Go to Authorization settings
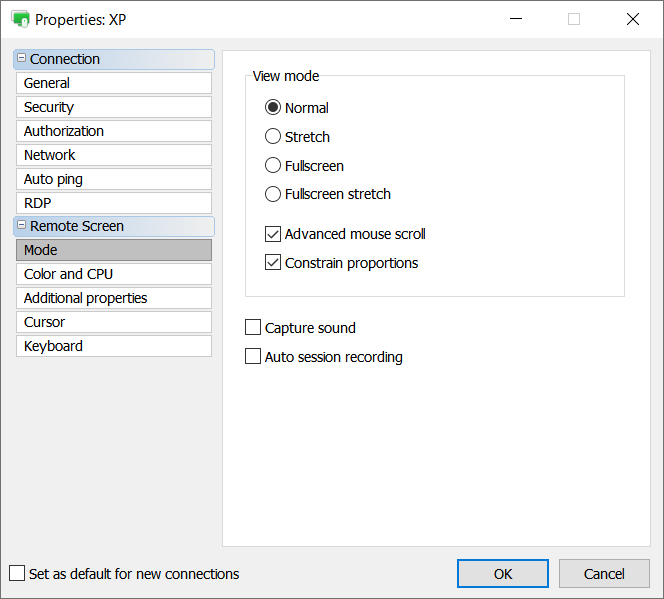The width and height of the screenshot is (664, 599). click(x=113, y=131)
